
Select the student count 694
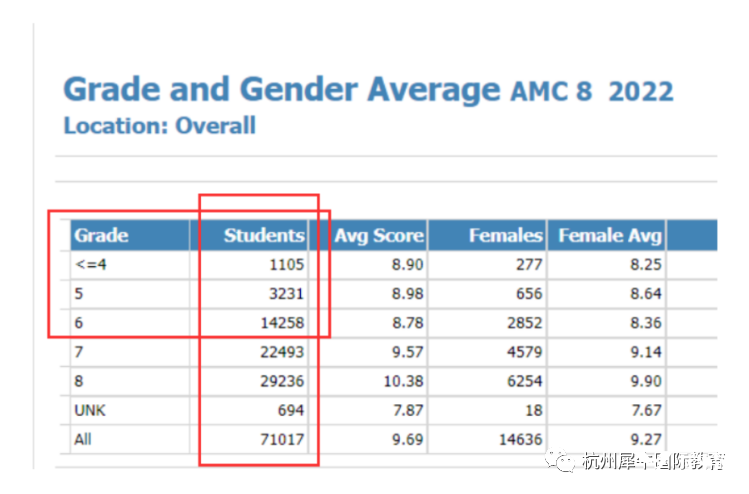(x=291, y=410)
